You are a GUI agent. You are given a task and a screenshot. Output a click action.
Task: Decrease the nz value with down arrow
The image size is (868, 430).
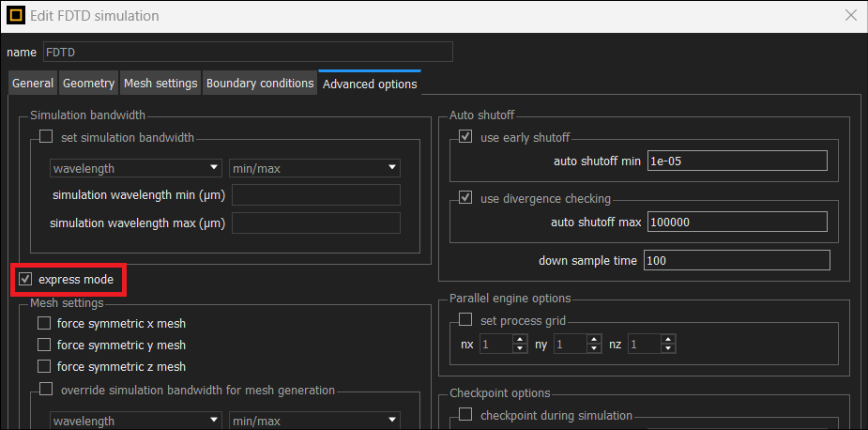[669, 349]
